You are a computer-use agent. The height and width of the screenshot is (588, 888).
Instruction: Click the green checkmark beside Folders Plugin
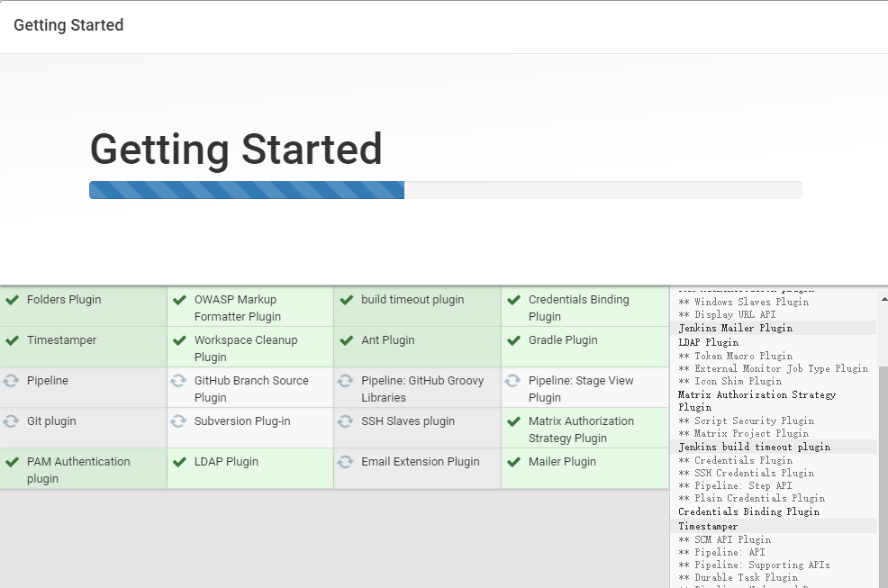click(12, 300)
